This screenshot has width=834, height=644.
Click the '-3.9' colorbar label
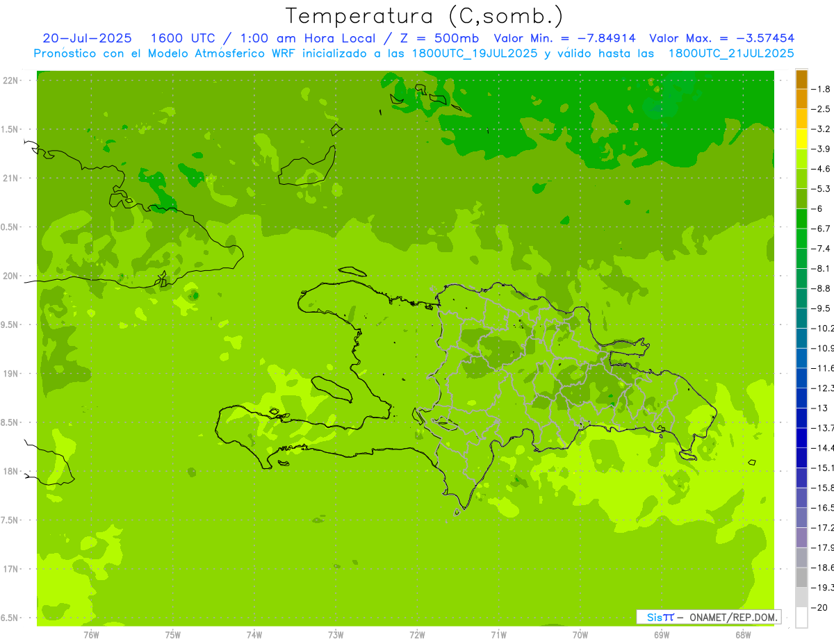pos(821,149)
